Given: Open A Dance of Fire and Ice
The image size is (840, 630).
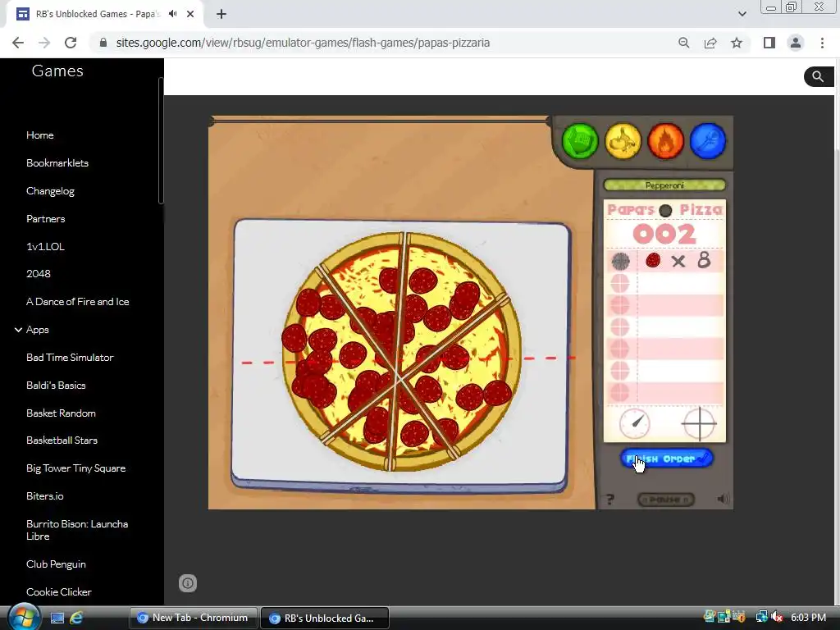Looking at the screenshot, I should coord(78,302).
